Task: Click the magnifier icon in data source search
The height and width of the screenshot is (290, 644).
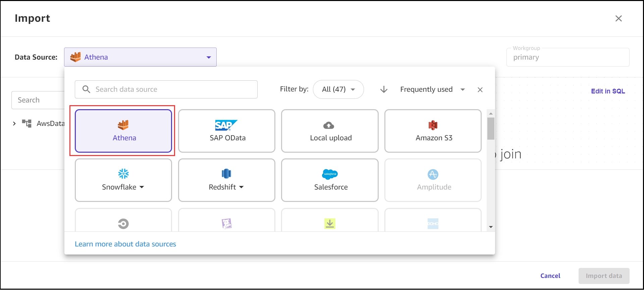Action: tap(86, 89)
